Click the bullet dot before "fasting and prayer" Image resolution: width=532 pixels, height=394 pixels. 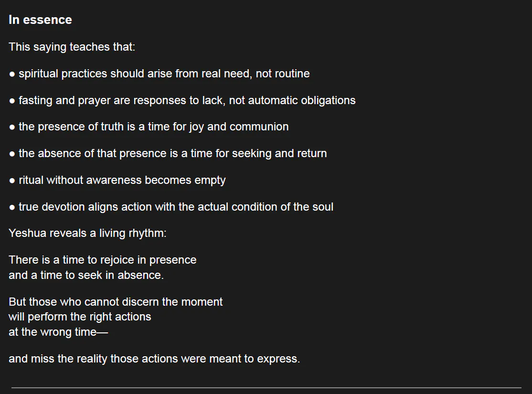click(x=12, y=101)
